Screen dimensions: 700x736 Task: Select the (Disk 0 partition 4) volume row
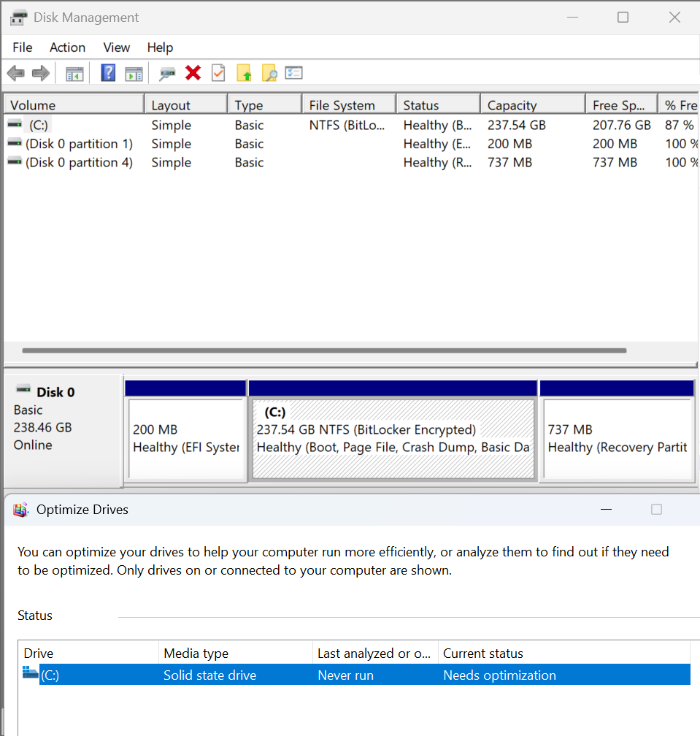coord(351,162)
